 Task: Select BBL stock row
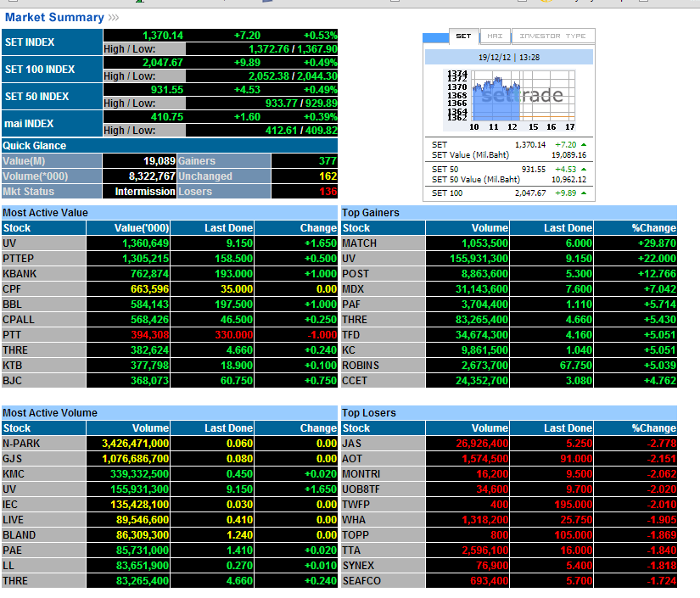click(x=170, y=305)
